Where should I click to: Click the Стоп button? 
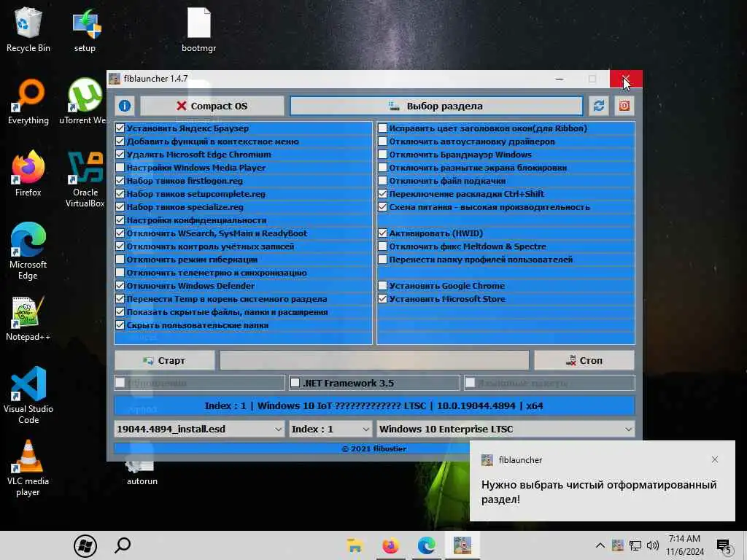584,360
